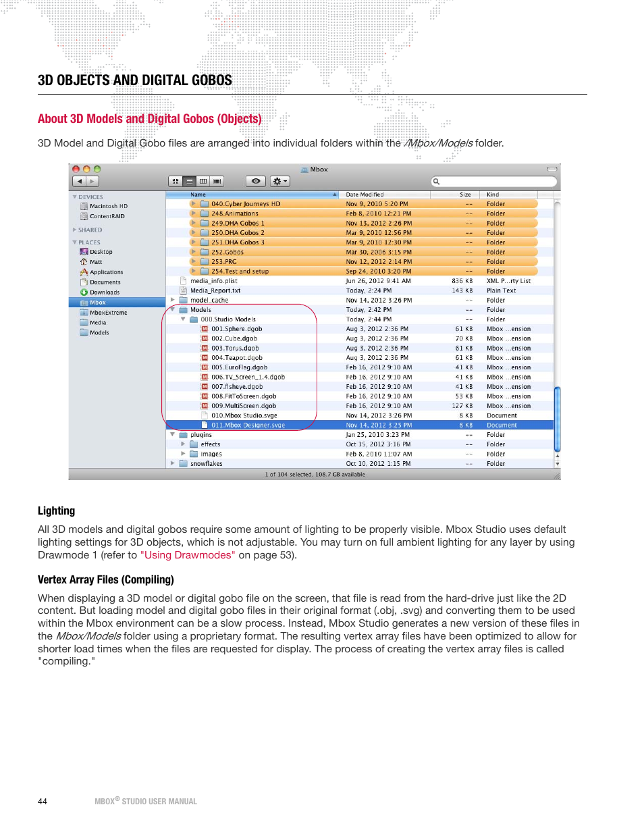Expand the model_cache folder
This screenshot has height=834, width=644.
(x=173, y=300)
